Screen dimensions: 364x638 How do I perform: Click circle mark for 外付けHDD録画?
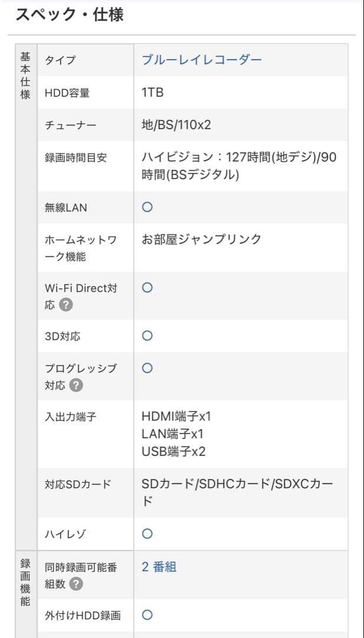[147, 615]
